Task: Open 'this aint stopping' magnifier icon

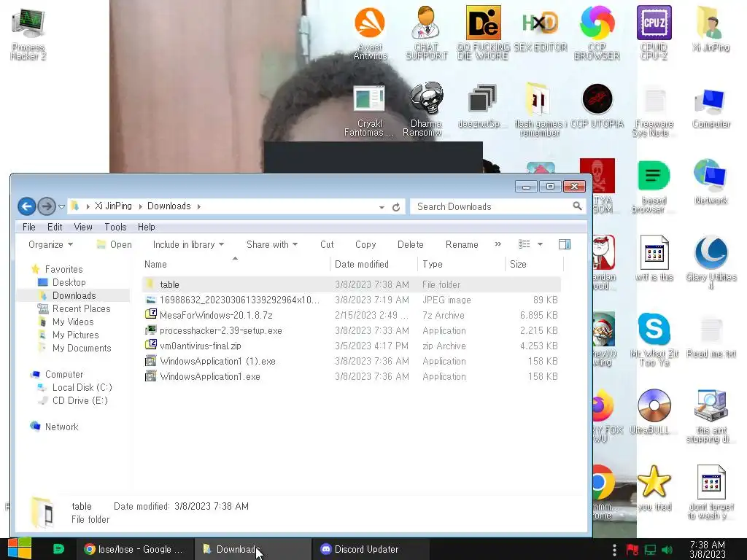Action: [x=711, y=416]
